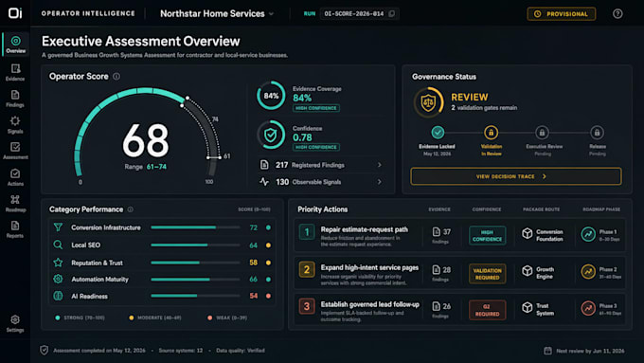Viewport: 644px width, 363px height.
Task: Open Settings gear in sidebar
Action: (x=15, y=323)
